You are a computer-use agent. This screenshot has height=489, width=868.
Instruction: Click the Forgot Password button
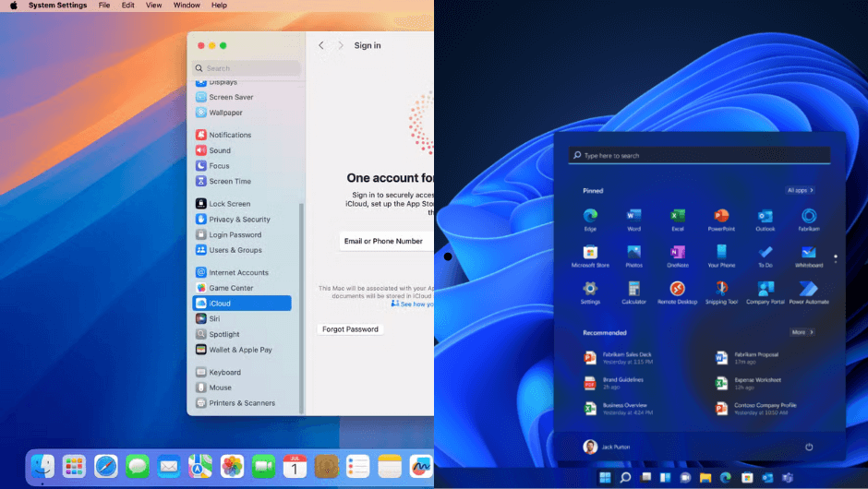pos(350,329)
